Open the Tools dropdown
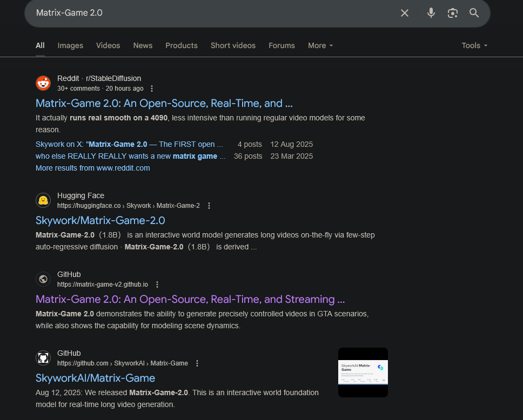523x420 pixels. click(x=474, y=45)
